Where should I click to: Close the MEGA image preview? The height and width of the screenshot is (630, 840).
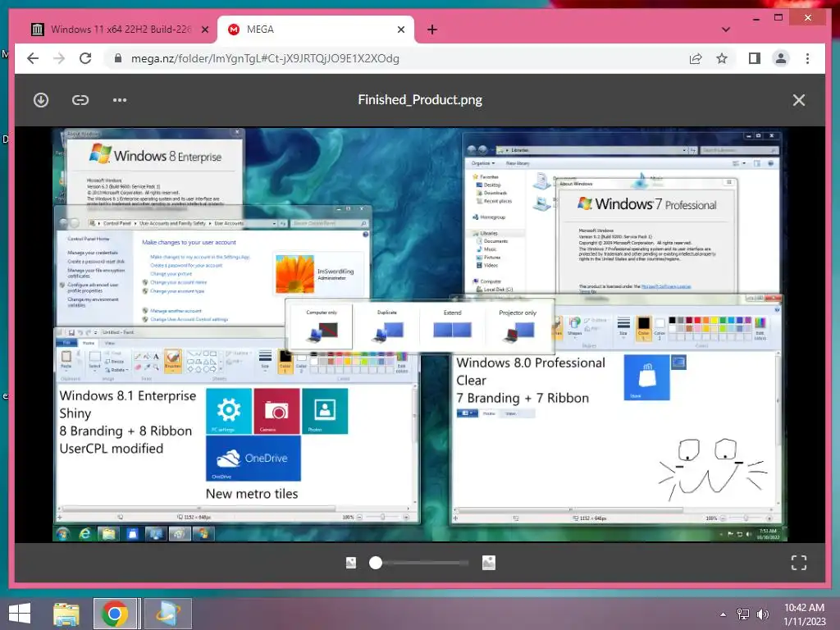[x=799, y=100]
